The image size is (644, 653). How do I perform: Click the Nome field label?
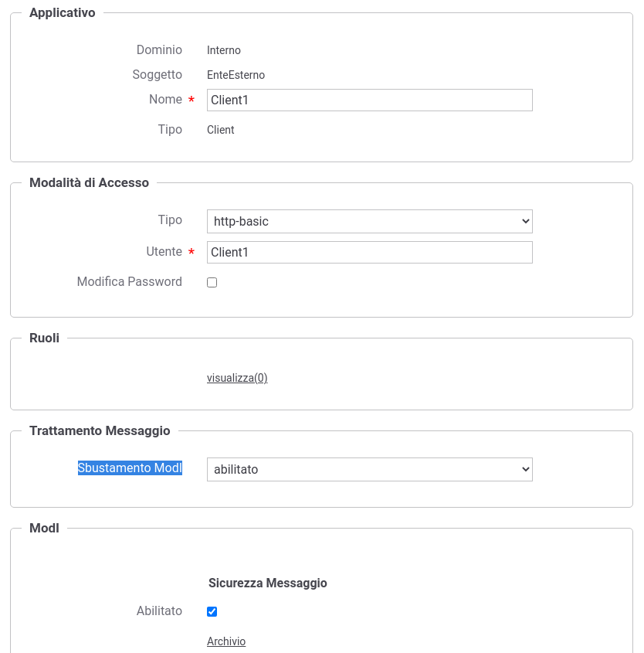coord(165,99)
